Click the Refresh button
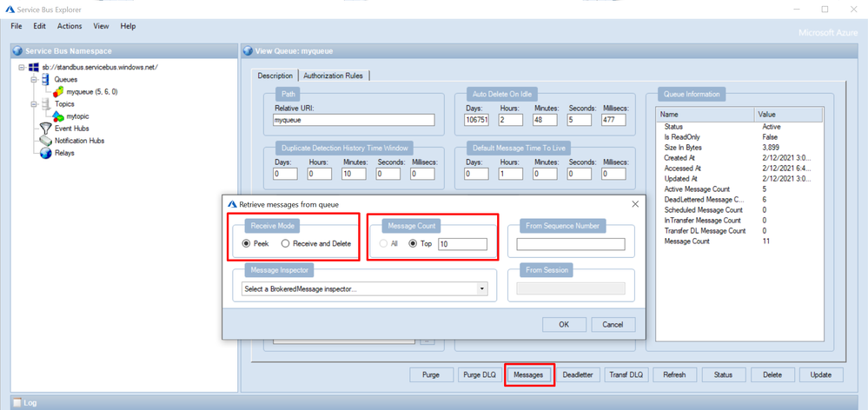 (x=674, y=374)
